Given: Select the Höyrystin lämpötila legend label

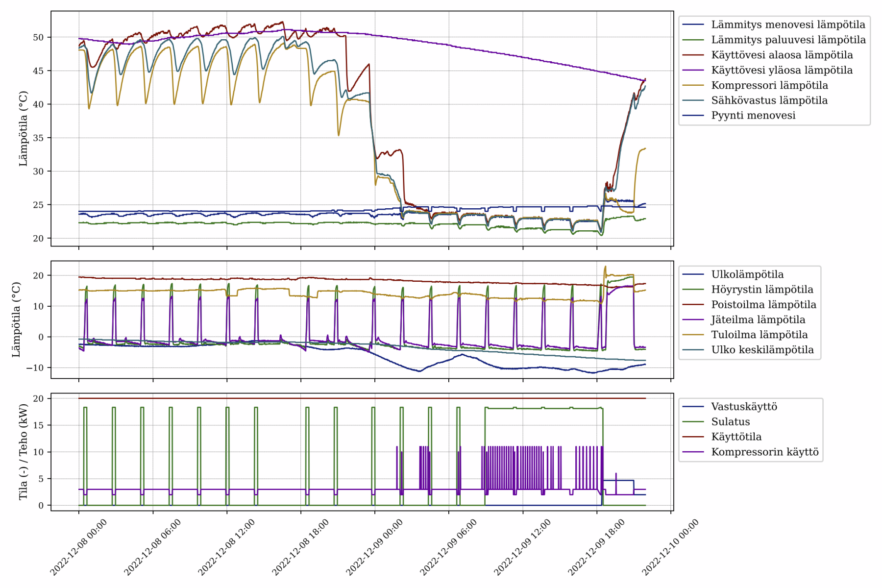Looking at the screenshot, I should pos(762,290).
